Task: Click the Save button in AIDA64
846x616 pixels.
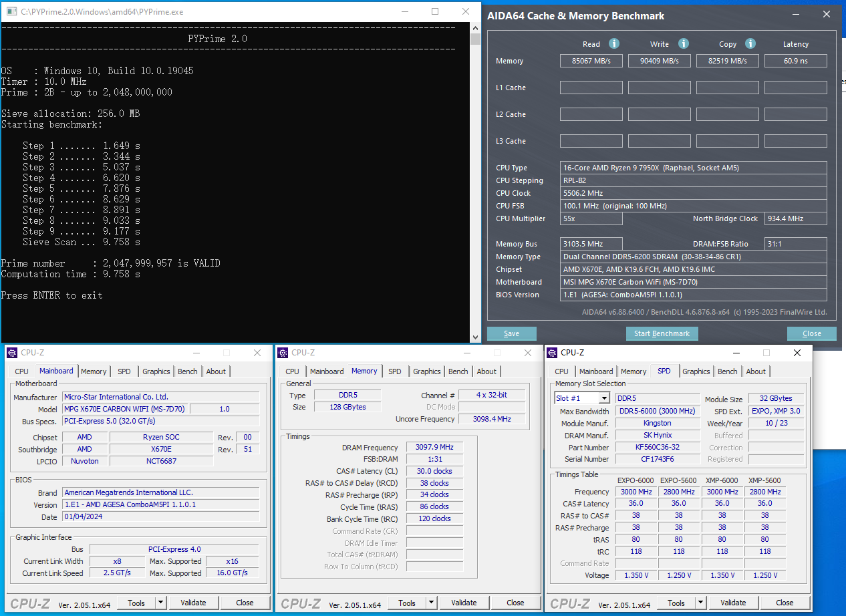Action: (511, 333)
